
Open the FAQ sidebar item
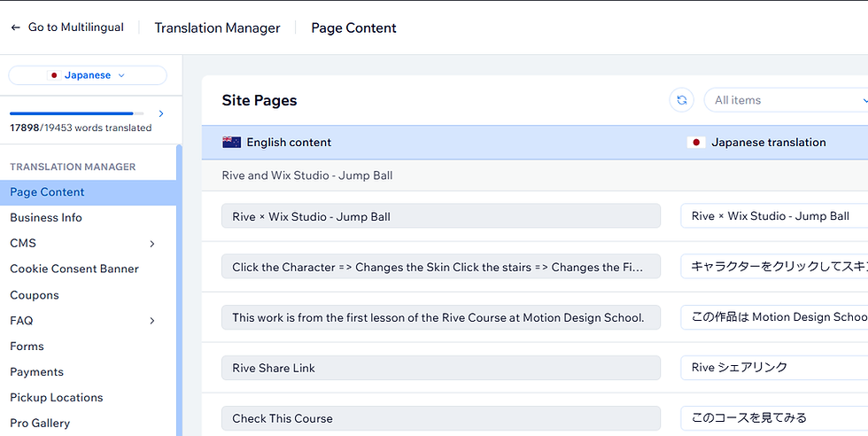(x=21, y=320)
